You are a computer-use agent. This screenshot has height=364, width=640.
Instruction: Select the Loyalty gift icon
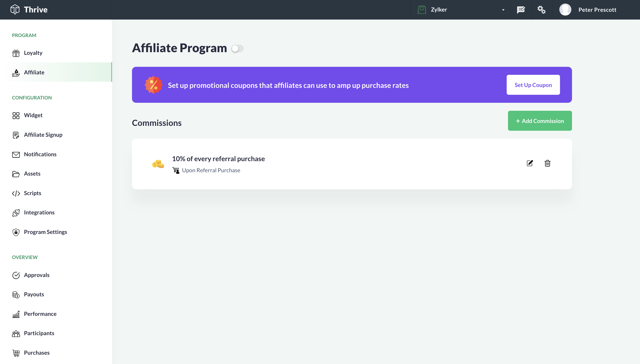coord(16,53)
